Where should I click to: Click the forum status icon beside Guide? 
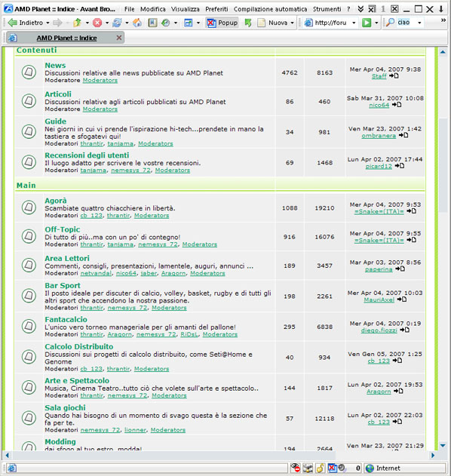click(29, 131)
